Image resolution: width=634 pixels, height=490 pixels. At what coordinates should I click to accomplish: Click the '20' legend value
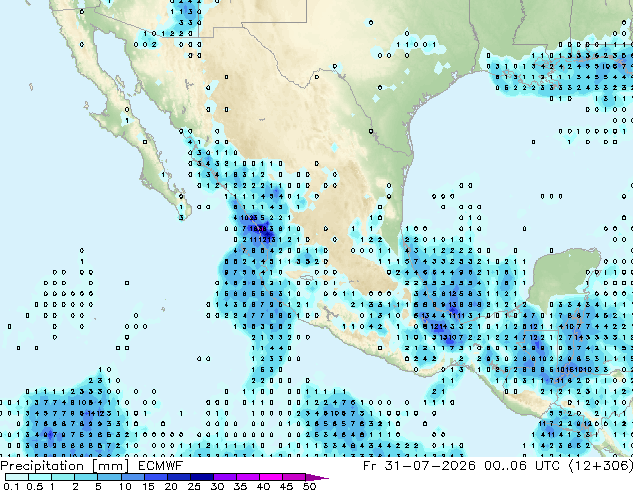pos(171,486)
